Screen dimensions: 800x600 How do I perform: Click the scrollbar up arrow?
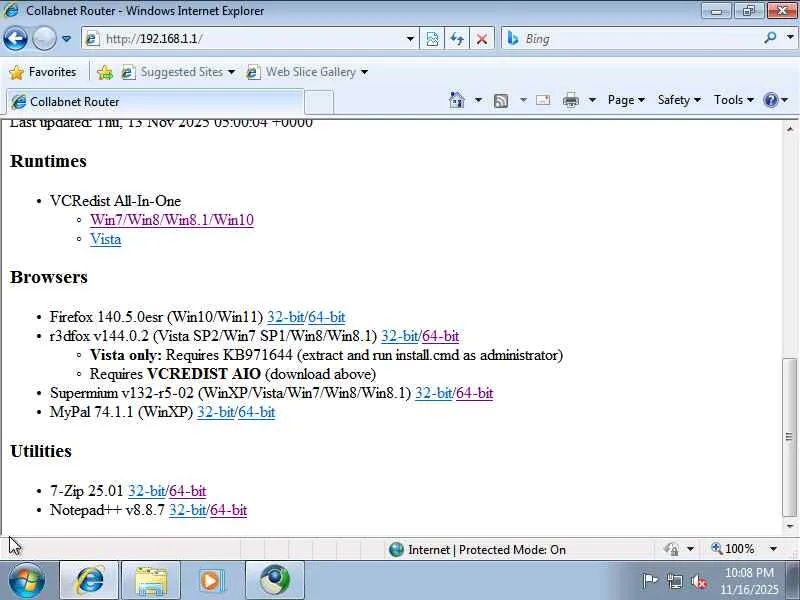[x=790, y=128]
